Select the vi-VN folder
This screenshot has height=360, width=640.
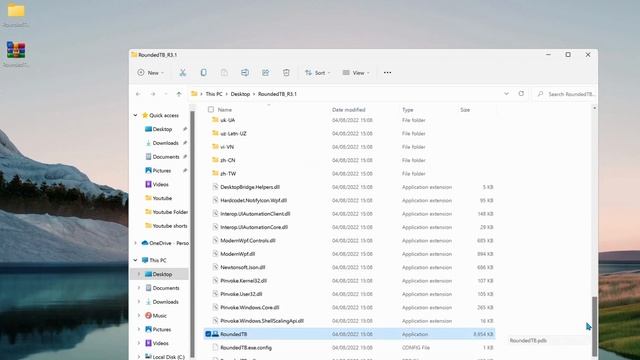tap(227, 147)
